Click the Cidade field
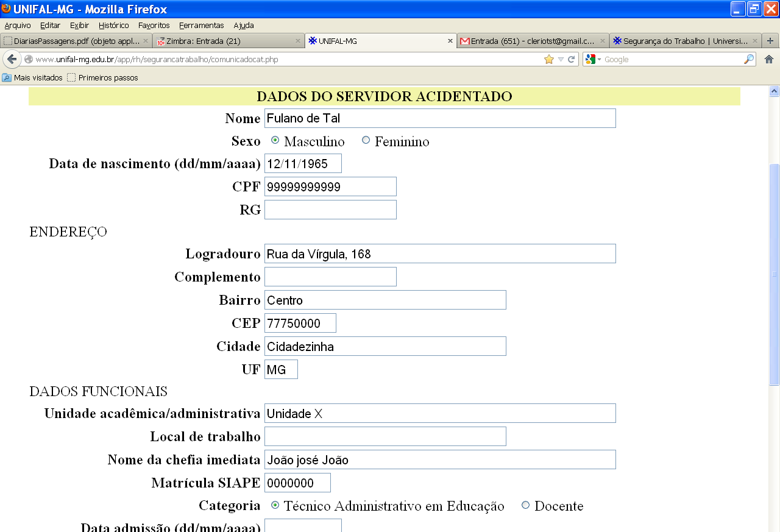 click(385, 346)
